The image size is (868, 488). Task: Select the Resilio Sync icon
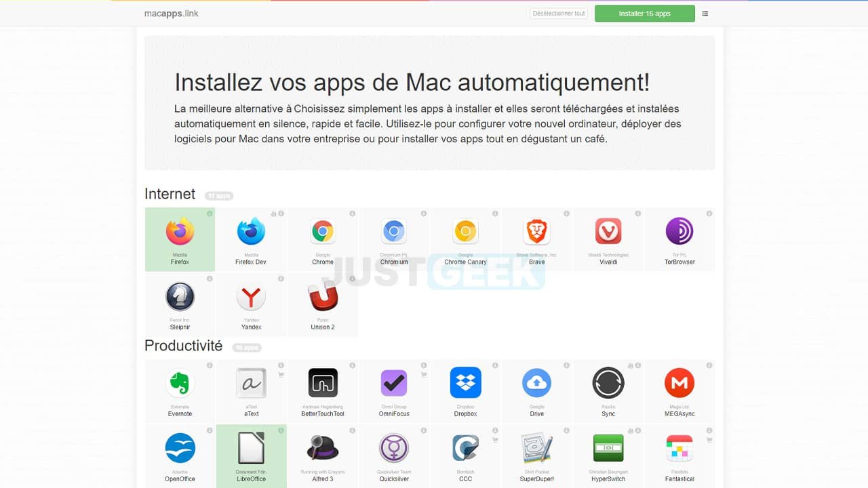[x=608, y=384]
